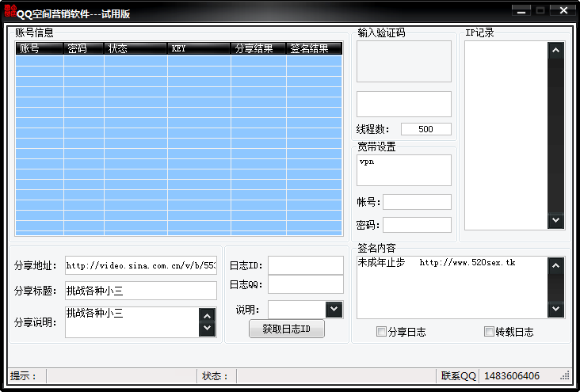The width and height of the screenshot is (580, 392).
Task: Close the QQ空间营销软件 window
Action: [x=563, y=11]
